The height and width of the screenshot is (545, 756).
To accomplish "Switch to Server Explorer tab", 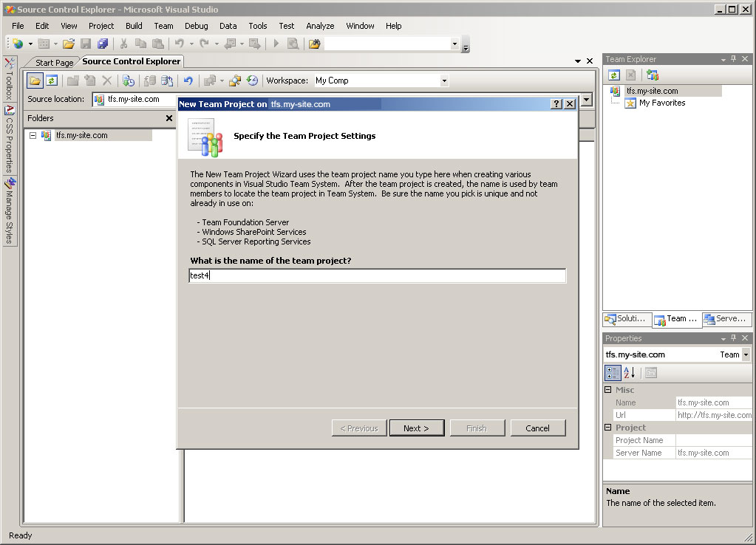I will click(726, 318).
